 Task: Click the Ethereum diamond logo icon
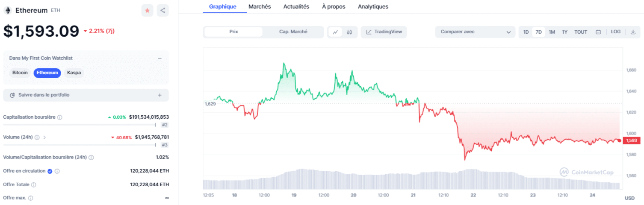(x=8, y=10)
